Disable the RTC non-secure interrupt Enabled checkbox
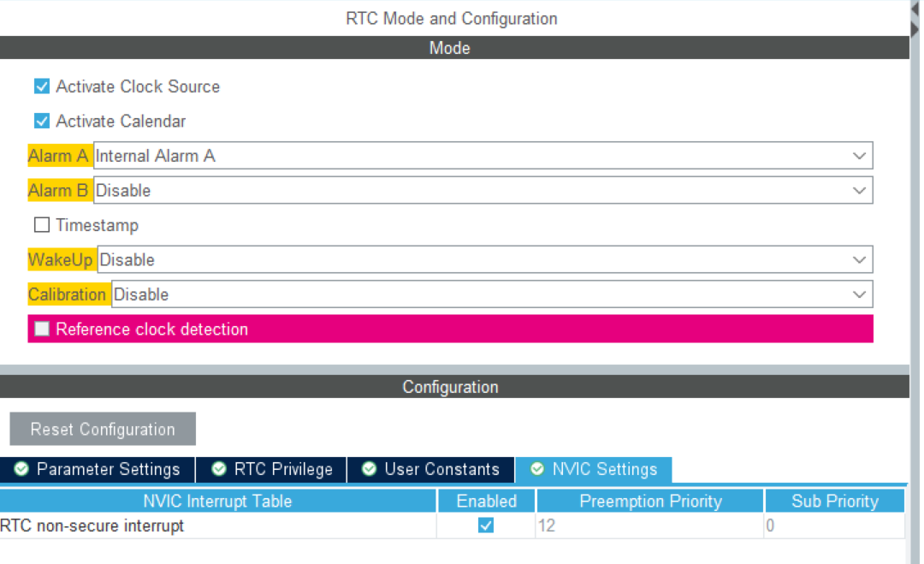924x564 pixels. click(485, 525)
